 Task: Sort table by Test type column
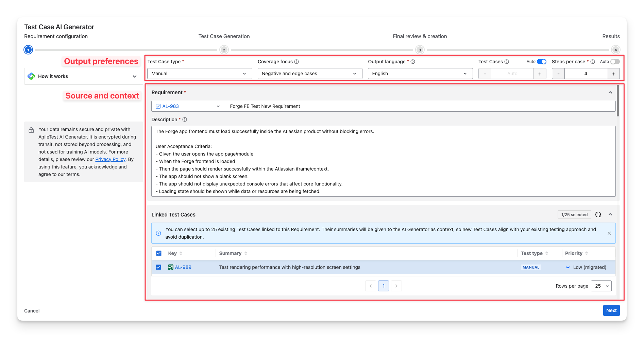(547, 253)
